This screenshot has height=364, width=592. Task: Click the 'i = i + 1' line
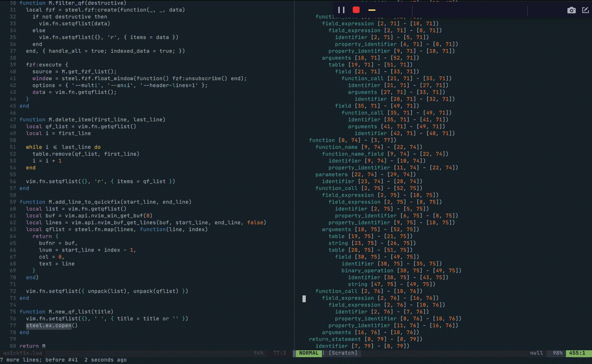coord(47,161)
